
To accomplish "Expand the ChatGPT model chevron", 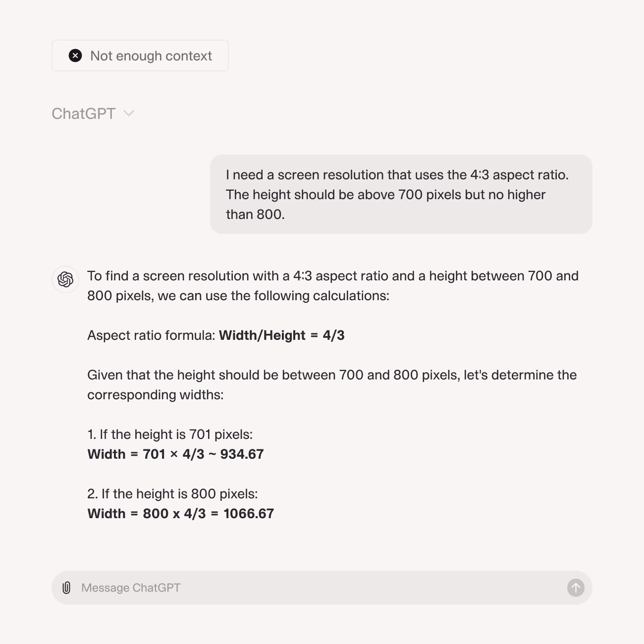I will coord(129,113).
